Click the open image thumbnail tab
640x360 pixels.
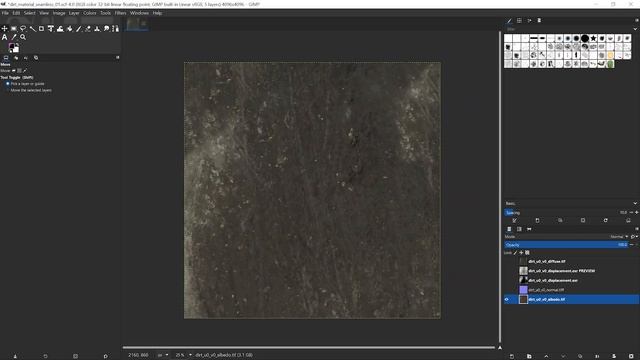click(137, 24)
